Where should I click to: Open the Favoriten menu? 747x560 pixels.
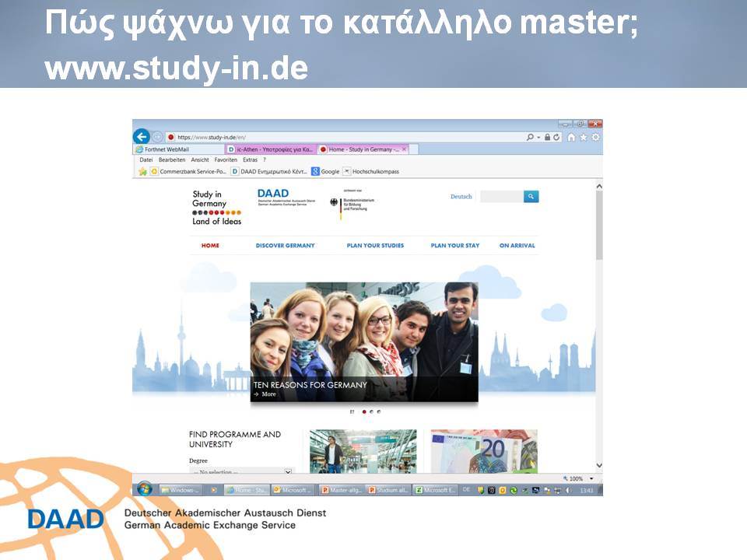226,160
